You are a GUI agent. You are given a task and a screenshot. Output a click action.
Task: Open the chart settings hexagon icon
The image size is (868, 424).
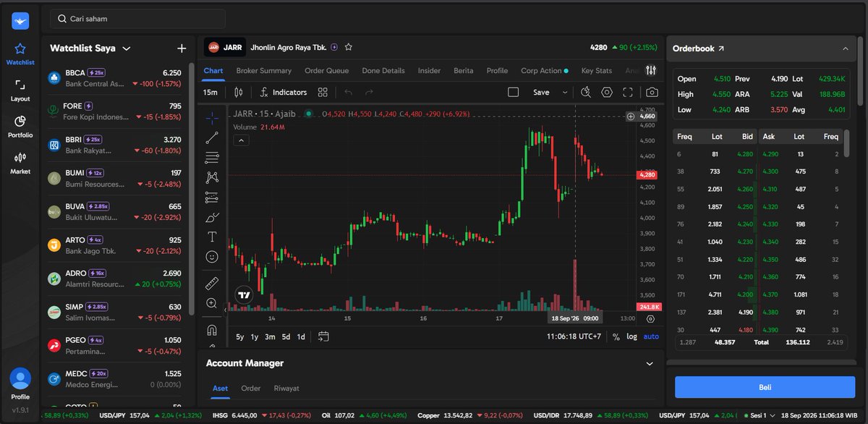point(607,93)
